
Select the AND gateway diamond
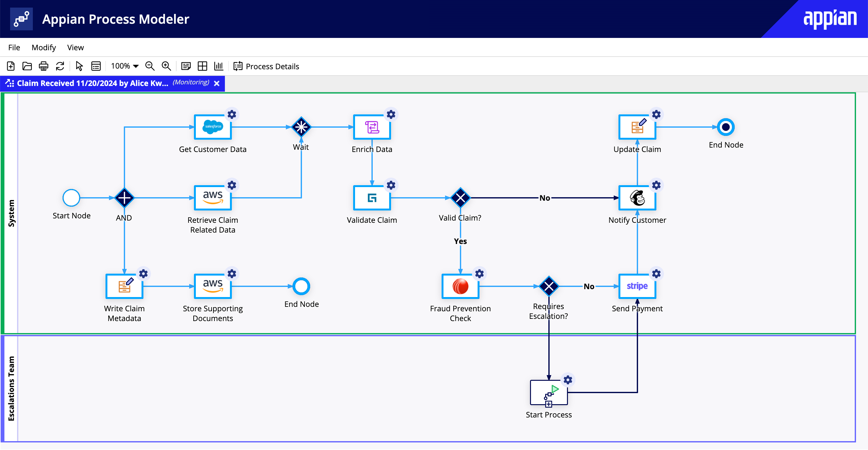pos(124,198)
